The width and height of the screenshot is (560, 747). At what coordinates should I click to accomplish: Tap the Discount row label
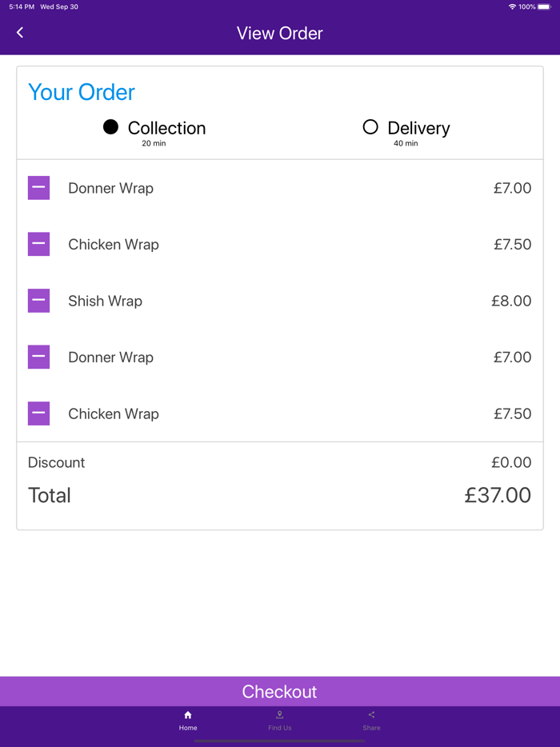tap(56, 462)
